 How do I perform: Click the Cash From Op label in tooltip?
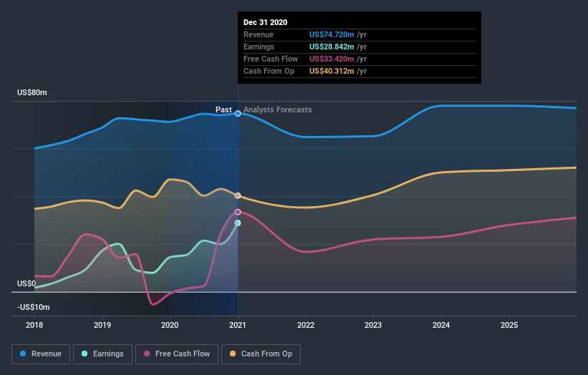coord(269,71)
